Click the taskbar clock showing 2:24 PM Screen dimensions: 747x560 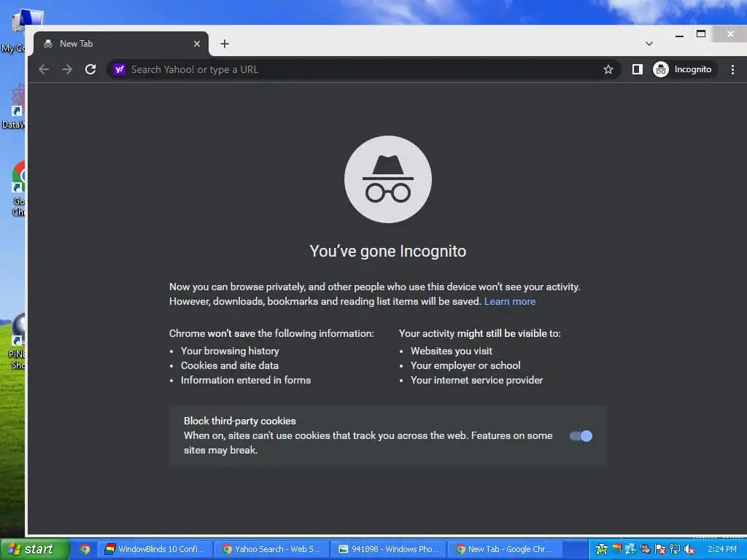coord(722,549)
